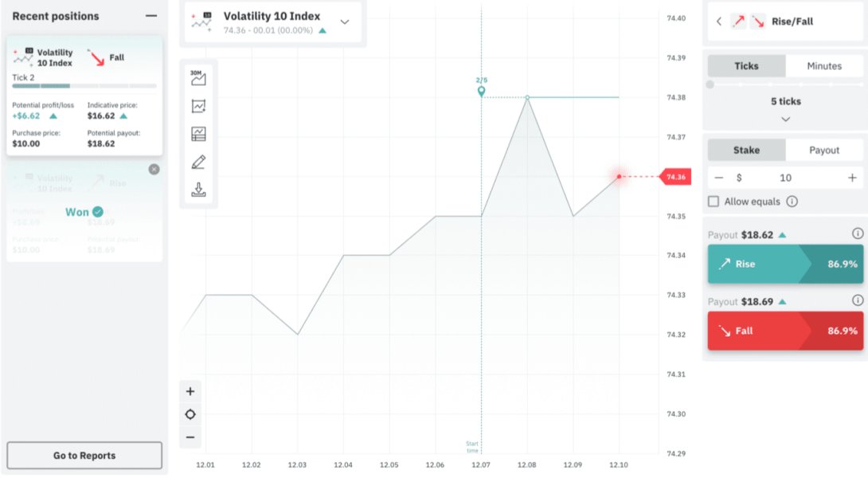Select the Stake tab
This screenshot has height=478, width=868.
746,150
